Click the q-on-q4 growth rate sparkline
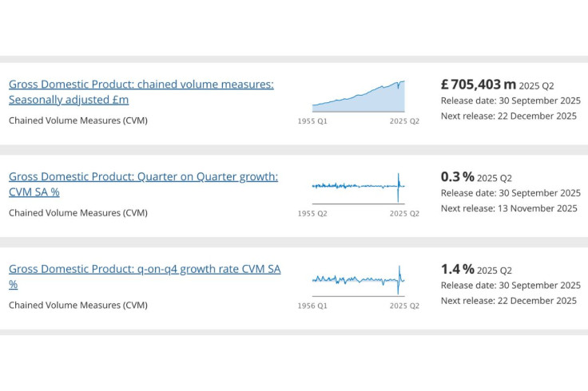The image size is (588, 391). click(358, 279)
